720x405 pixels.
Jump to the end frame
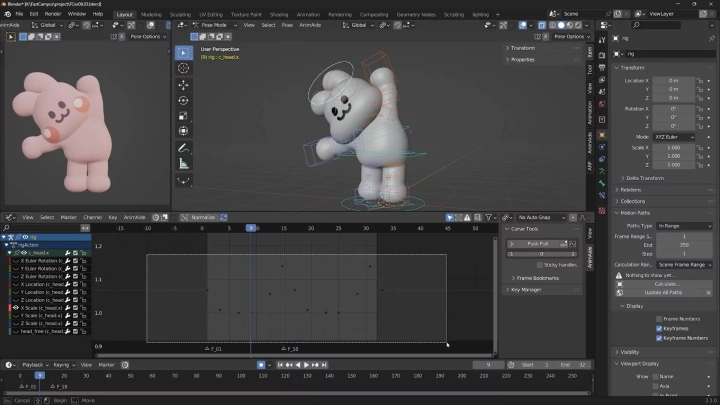[324, 365]
